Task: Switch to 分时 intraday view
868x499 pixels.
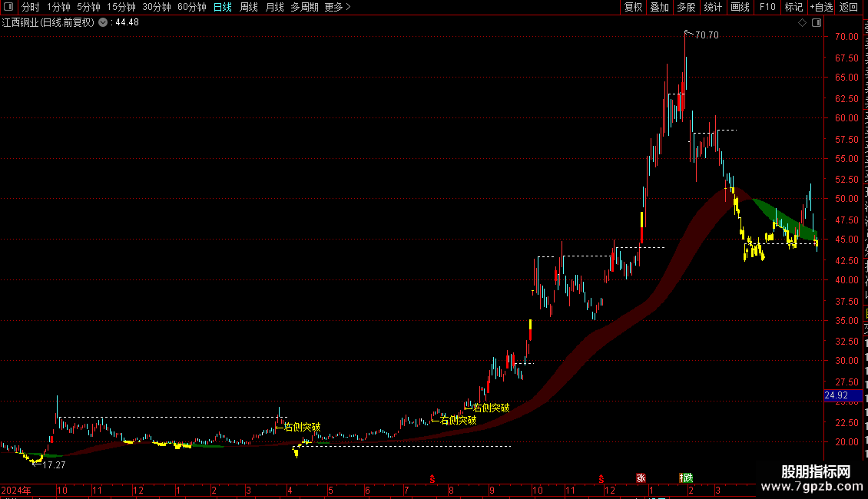Action: tap(31, 7)
